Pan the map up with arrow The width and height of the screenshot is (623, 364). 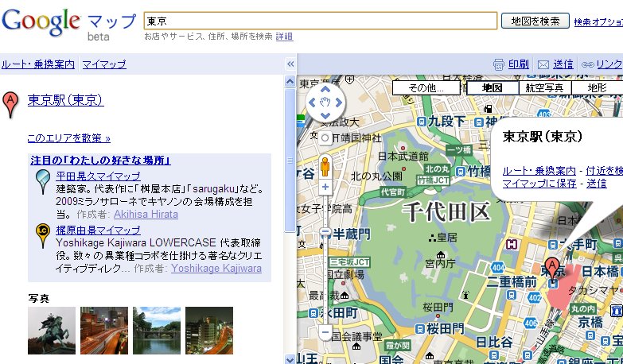pos(325,89)
